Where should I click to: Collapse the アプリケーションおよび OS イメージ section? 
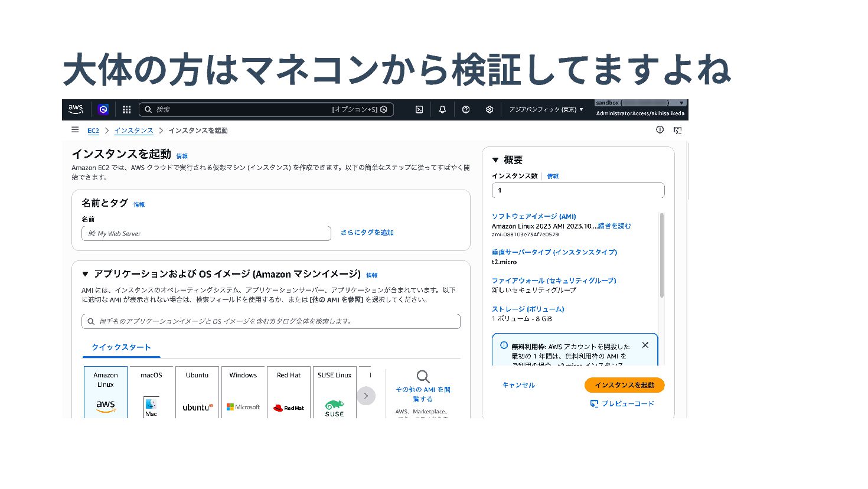coord(85,274)
